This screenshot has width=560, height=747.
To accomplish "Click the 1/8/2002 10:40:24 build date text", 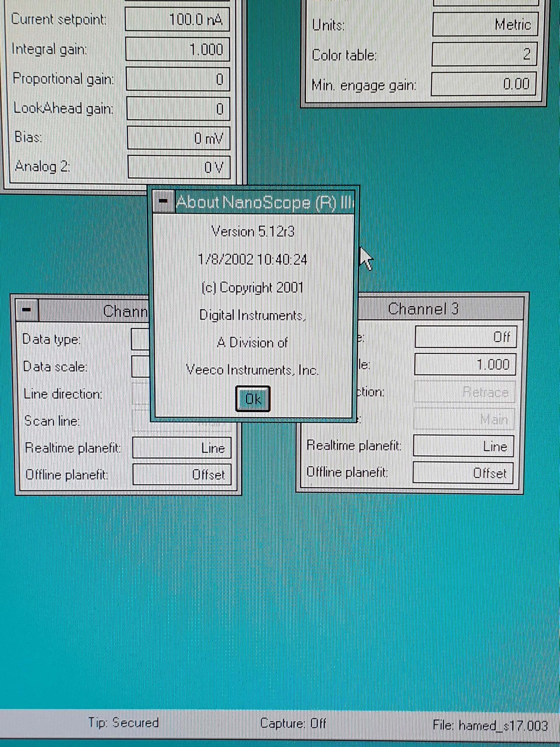I will pos(253,259).
